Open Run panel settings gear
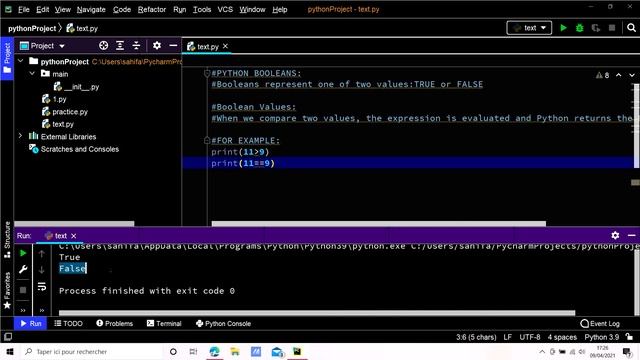Screen dimensions: 640x360 615,236
